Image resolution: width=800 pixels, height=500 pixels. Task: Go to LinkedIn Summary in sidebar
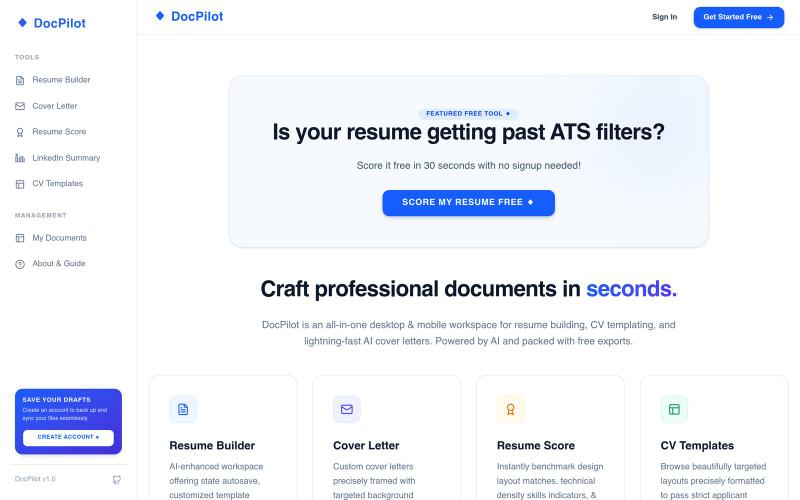[x=68, y=158]
